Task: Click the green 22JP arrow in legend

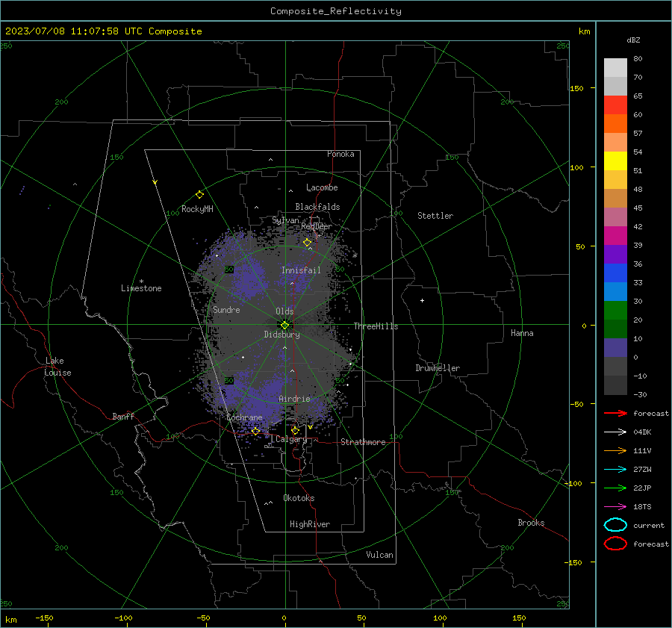Action: pos(615,488)
